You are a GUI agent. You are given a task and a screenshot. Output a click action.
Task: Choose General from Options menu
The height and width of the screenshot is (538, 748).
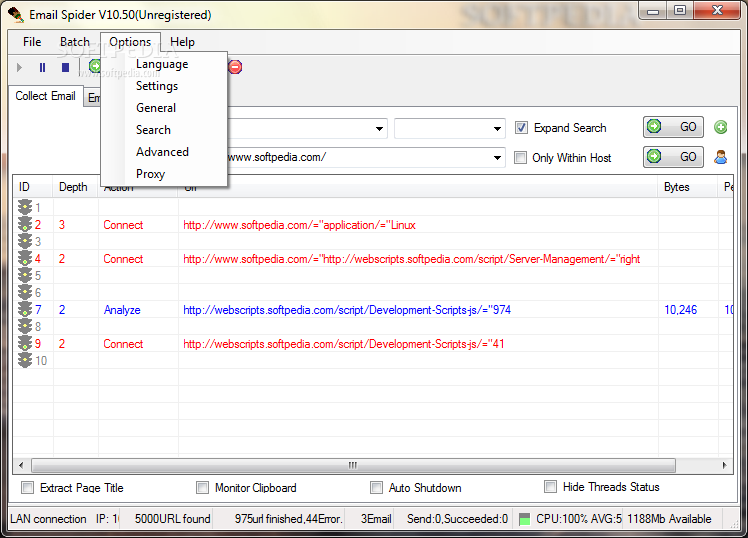[x=156, y=108]
